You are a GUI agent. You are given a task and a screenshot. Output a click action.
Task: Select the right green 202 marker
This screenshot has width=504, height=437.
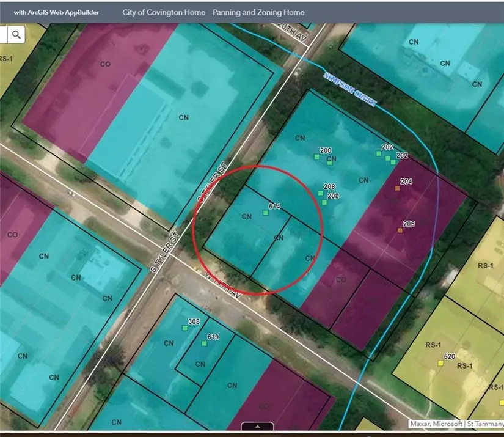coord(393,161)
